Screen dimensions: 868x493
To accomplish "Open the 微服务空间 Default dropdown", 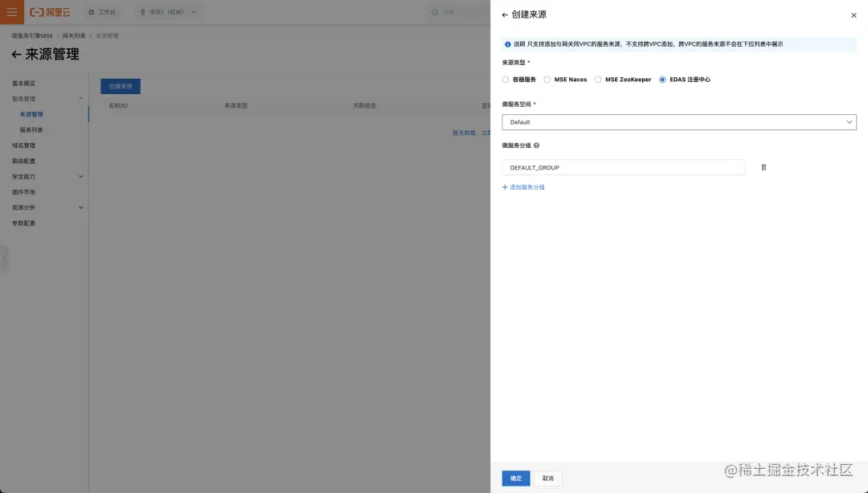I will (x=679, y=122).
